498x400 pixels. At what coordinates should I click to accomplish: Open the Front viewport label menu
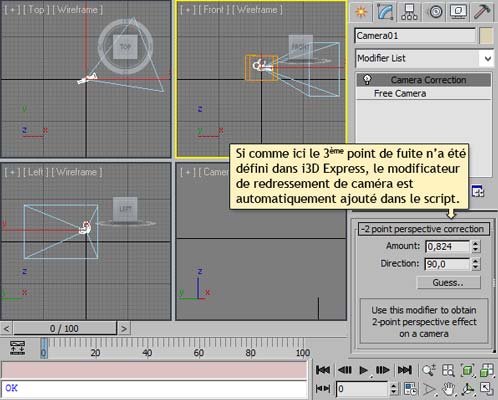click(x=214, y=10)
